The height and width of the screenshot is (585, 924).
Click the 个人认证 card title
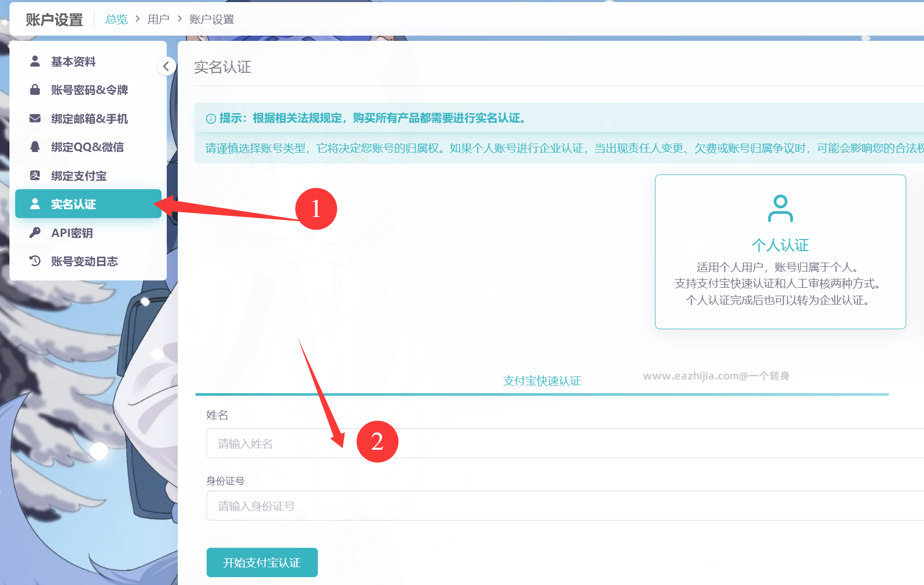click(780, 245)
